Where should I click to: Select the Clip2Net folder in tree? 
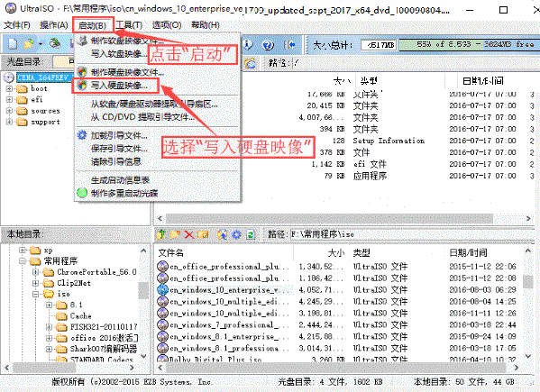[73, 283]
